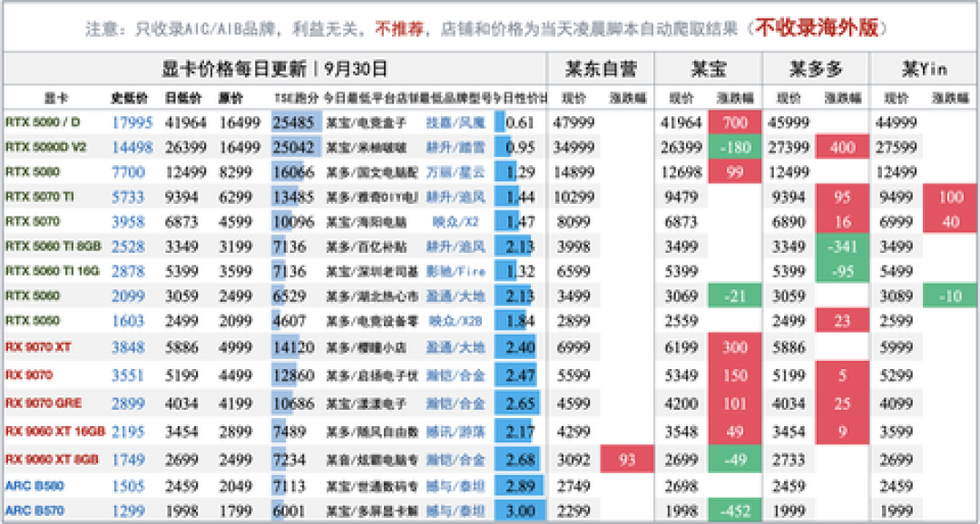Click the 某宝 price 12698

point(680,172)
